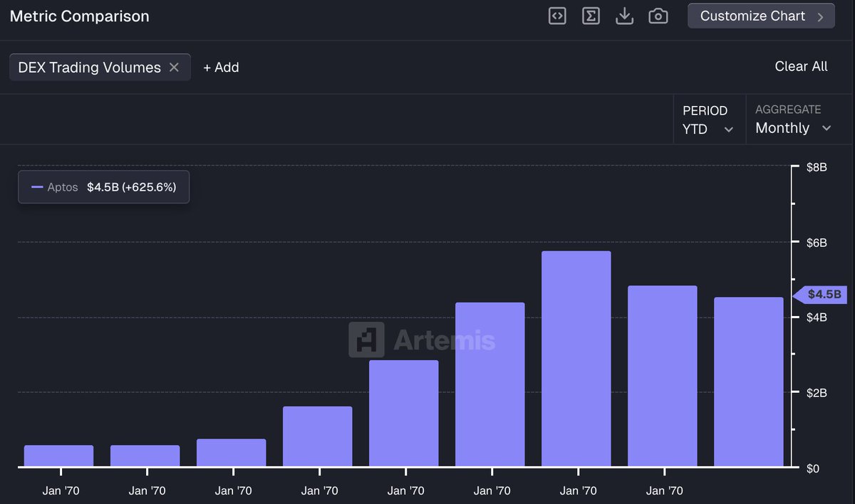Open the PERIOD YTD dropdown

pyautogui.click(x=708, y=120)
